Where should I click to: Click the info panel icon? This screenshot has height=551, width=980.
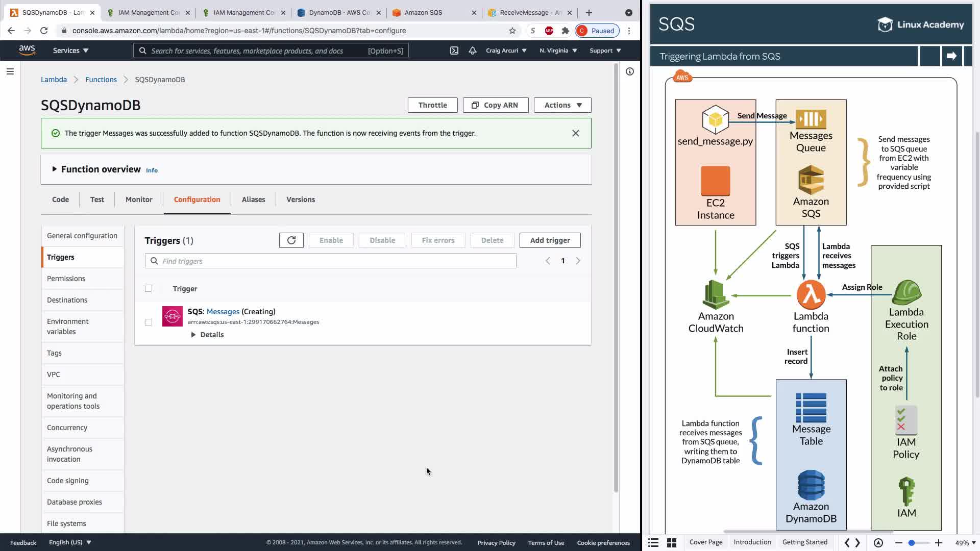[x=629, y=71]
